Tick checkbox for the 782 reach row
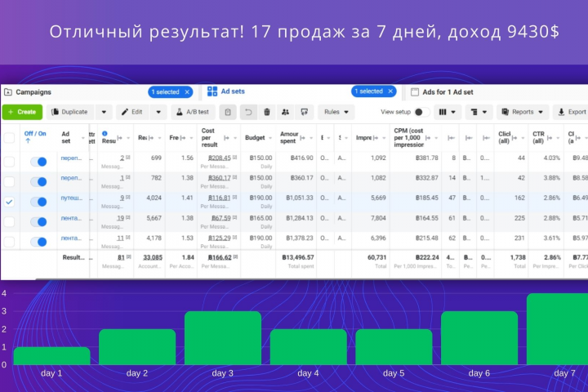588x392 pixels. [x=9, y=181]
